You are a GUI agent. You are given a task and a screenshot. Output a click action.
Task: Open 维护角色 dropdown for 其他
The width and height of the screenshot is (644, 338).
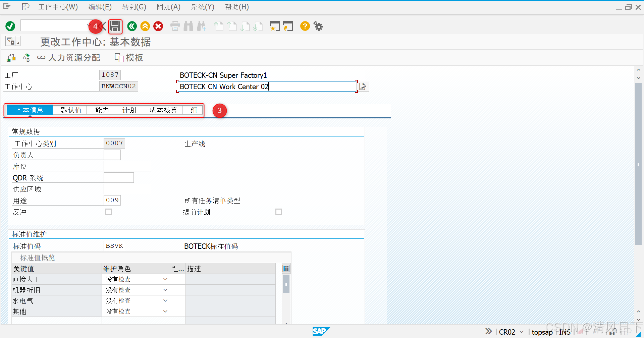165,312
